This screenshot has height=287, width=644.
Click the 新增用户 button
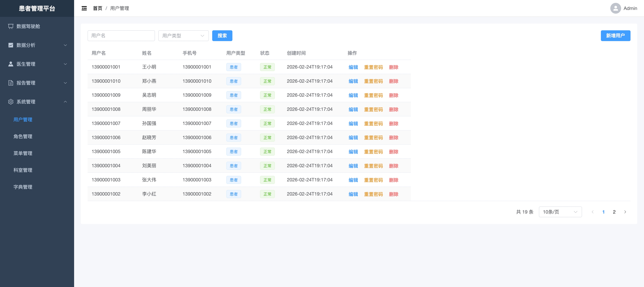pyautogui.click(x=615, y=36)
